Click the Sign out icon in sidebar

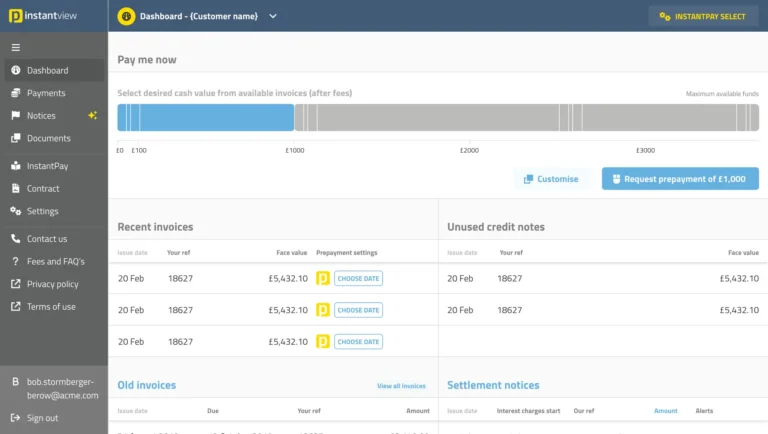15,418
